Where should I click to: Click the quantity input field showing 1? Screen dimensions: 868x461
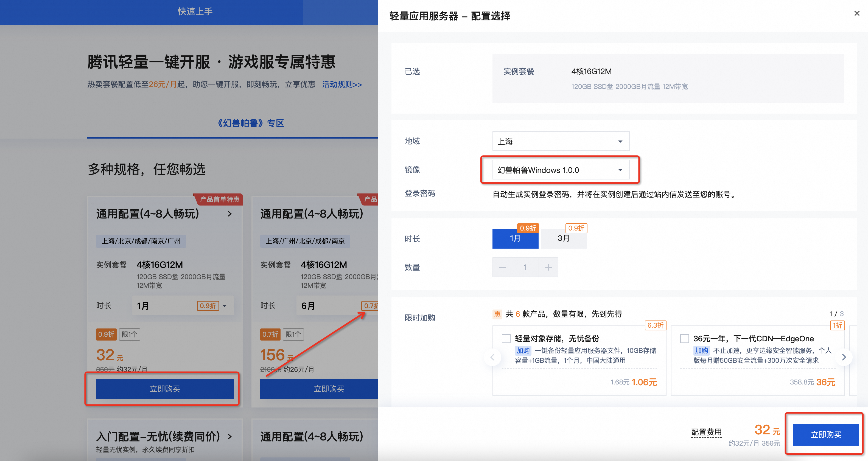pyautogui.click(x=525, y=267)
